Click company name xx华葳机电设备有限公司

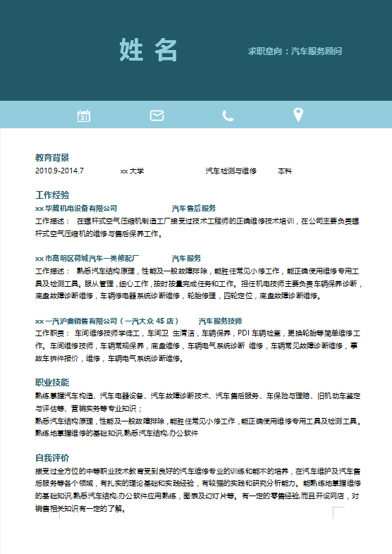(76, 209)
